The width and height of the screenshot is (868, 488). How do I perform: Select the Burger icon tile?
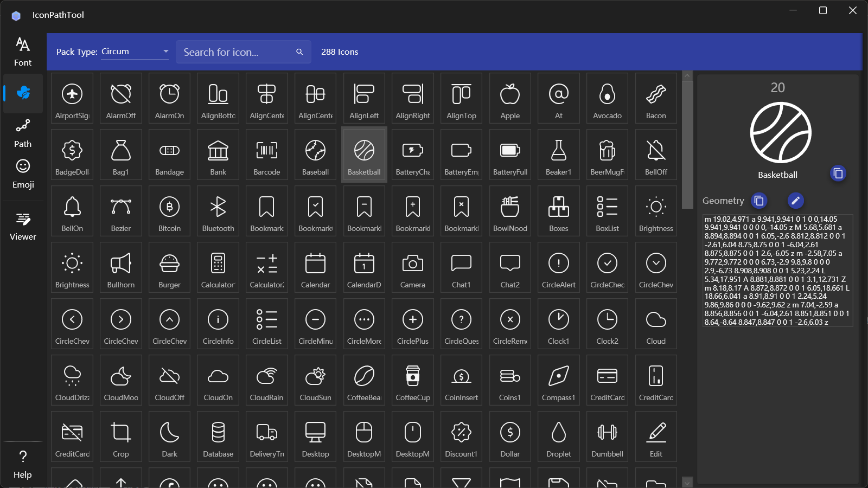(x=169, y=267)
